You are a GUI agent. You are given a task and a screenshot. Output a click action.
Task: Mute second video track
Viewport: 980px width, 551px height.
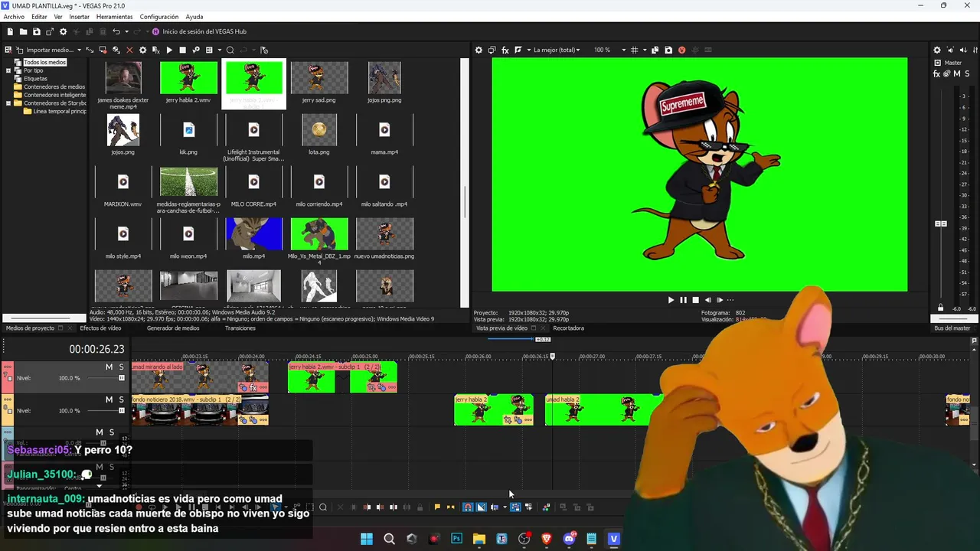[109, 399]
